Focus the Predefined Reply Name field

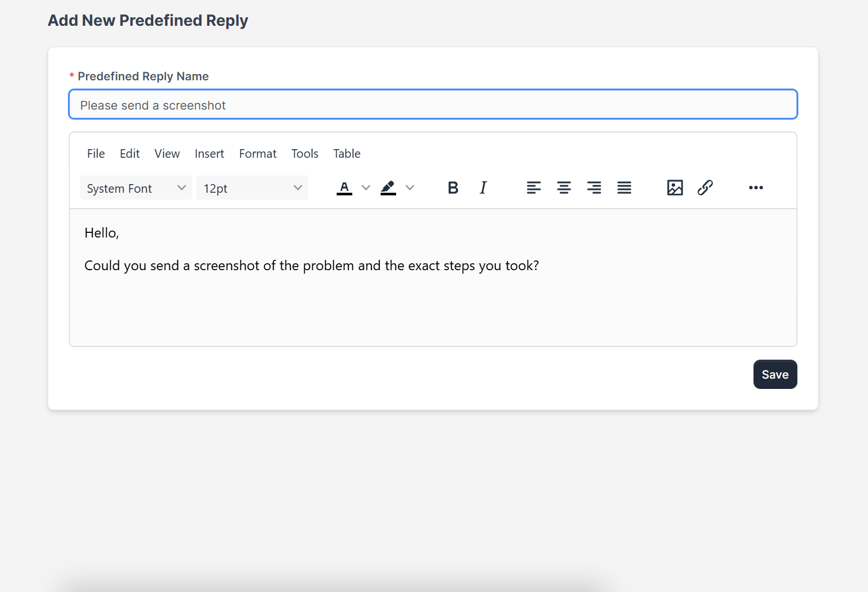(x=433, y=104)
